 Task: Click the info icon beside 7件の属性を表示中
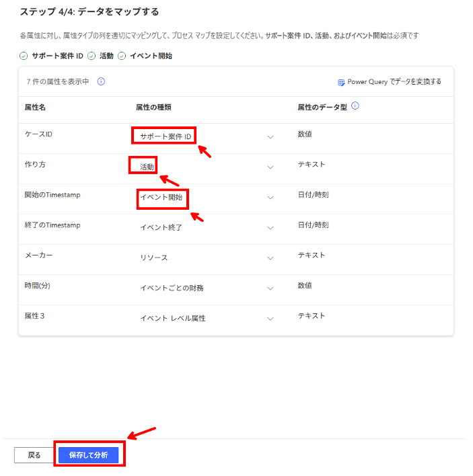(101, 81)
